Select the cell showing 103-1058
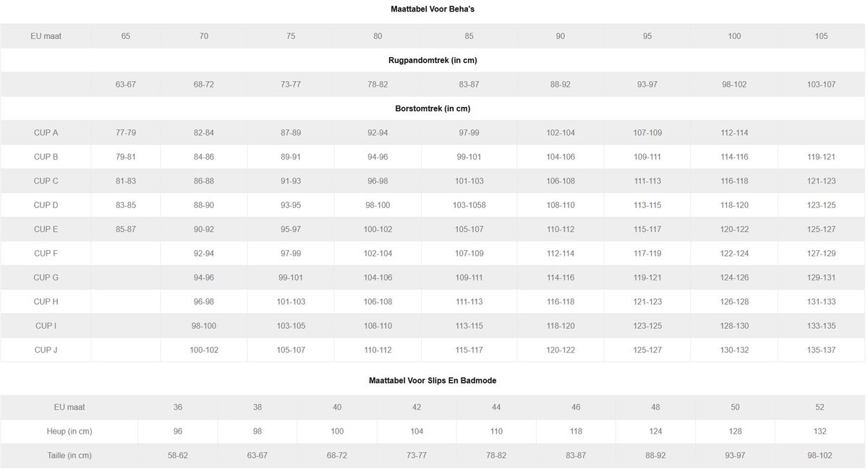The image size is (868, 469). pos(469,205)
